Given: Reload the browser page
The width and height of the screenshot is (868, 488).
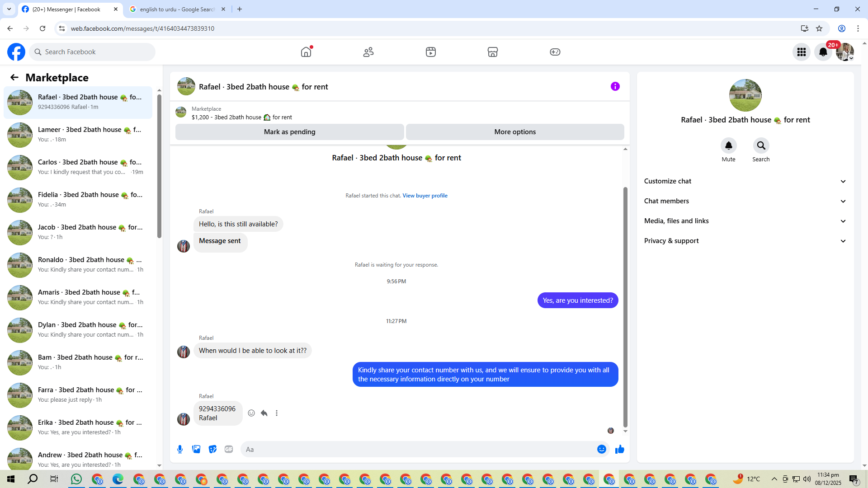Looking at the screenshot, I should point(42,28).
